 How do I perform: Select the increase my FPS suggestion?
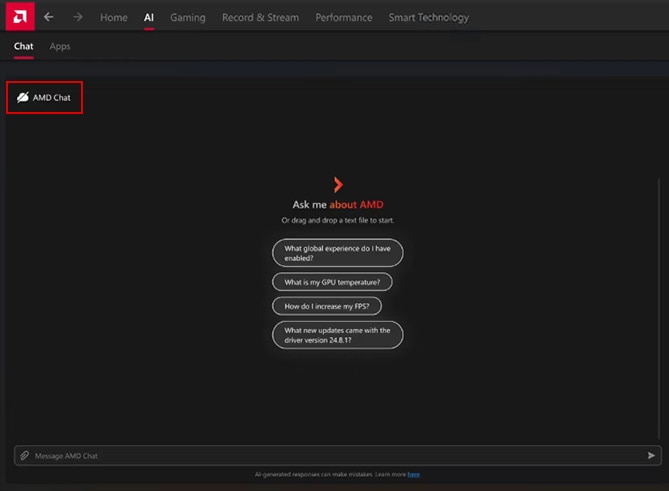point(327,306)
